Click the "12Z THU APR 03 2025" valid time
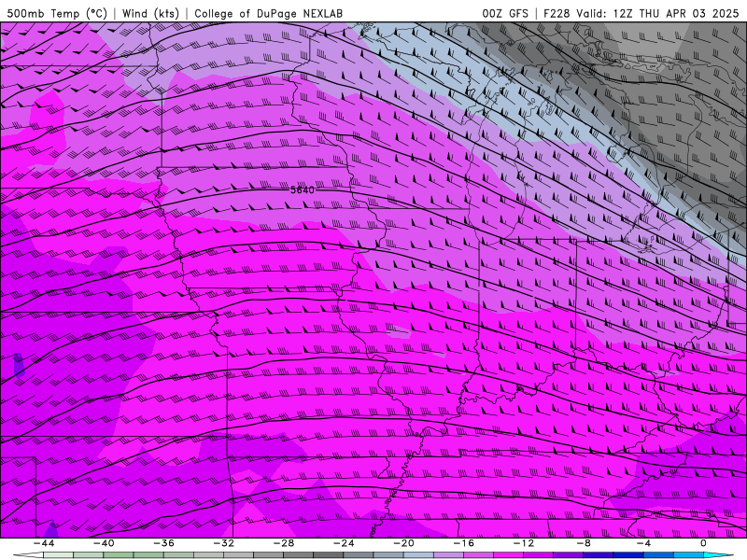 point(675,13)
